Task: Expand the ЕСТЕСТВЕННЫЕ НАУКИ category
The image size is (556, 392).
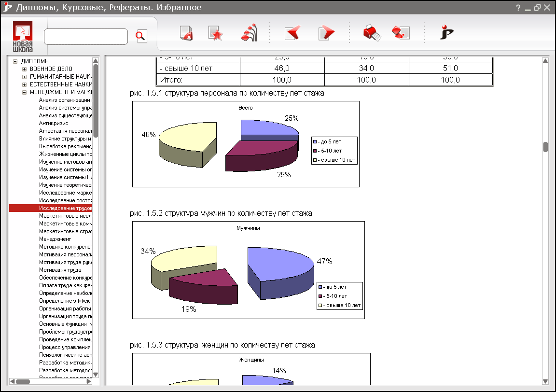Action: [x=24, y=84]
